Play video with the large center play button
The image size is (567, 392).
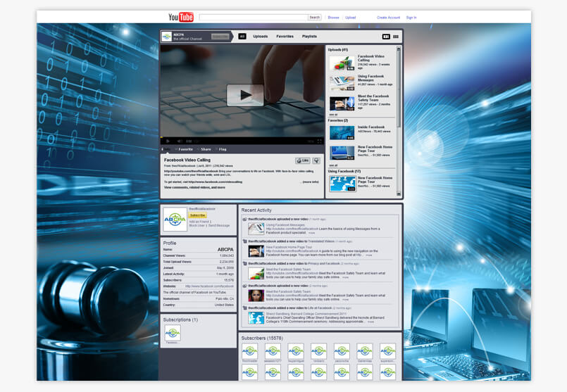click(x=245, y=95)
